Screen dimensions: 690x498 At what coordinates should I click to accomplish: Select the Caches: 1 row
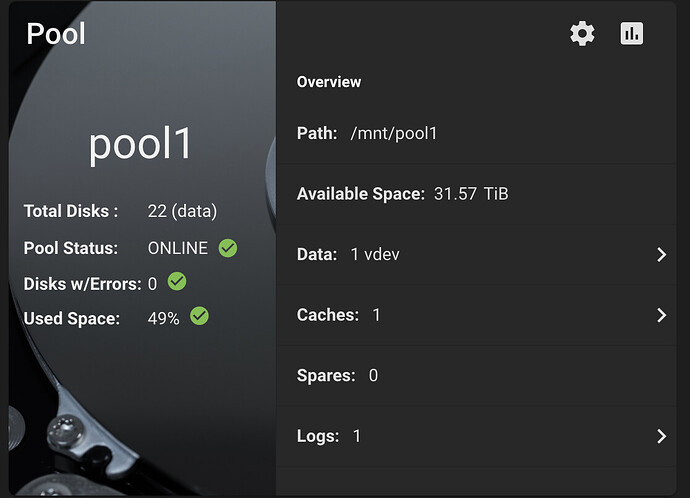click(470, 315)
